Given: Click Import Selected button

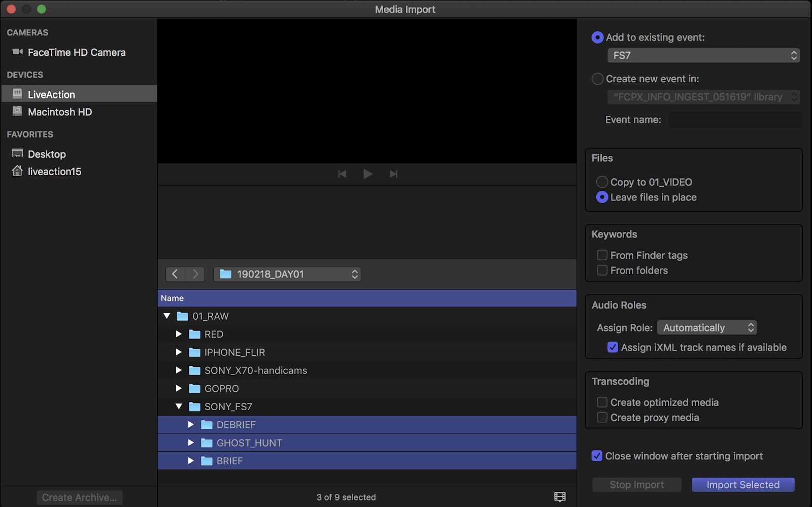Looking at the screenshot, I should [x=743, y=485].
